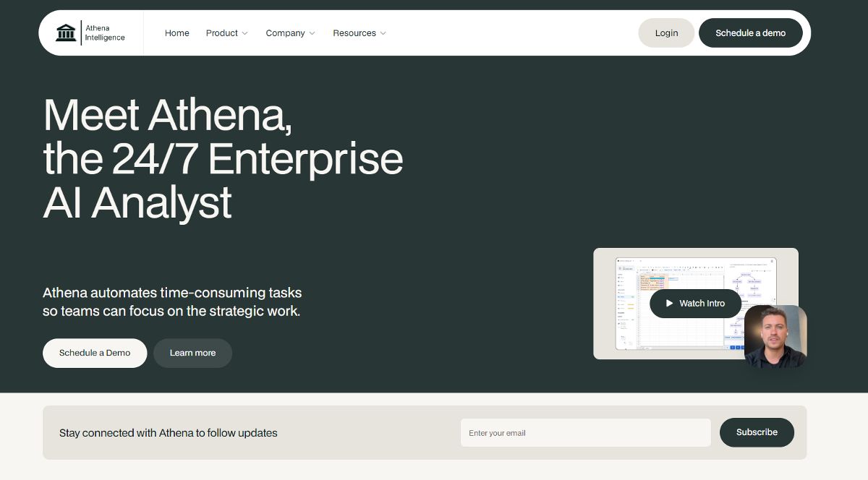Select Home in the navigation menu
The height and width of the screenshot is (480, 868).
tap(176, 33)
